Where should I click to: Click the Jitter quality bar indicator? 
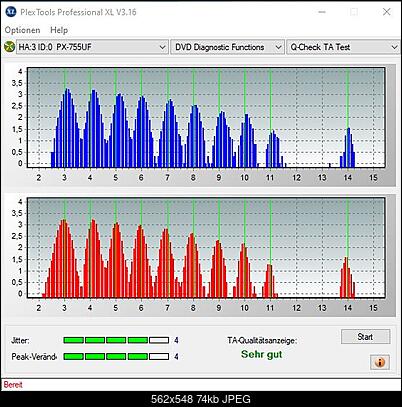(116, 340)
